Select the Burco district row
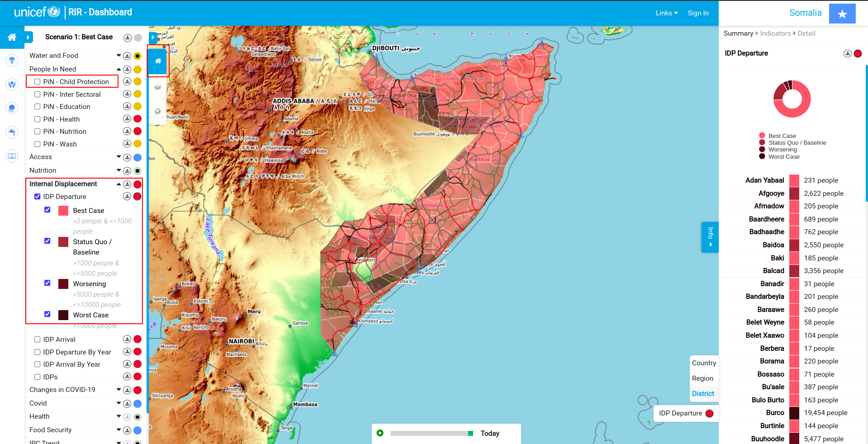868x444 pixels. pyautogui.click(x=793, y=413)
